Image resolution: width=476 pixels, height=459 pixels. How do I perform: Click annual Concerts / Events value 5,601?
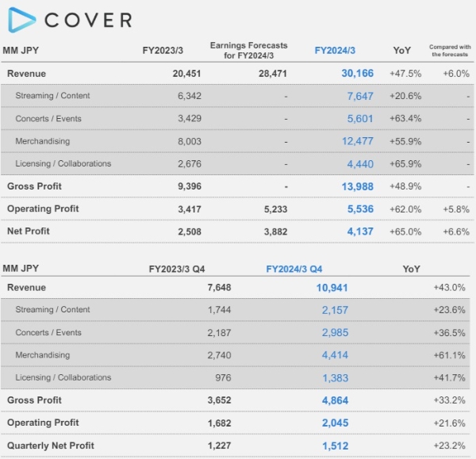click(360, 119)
